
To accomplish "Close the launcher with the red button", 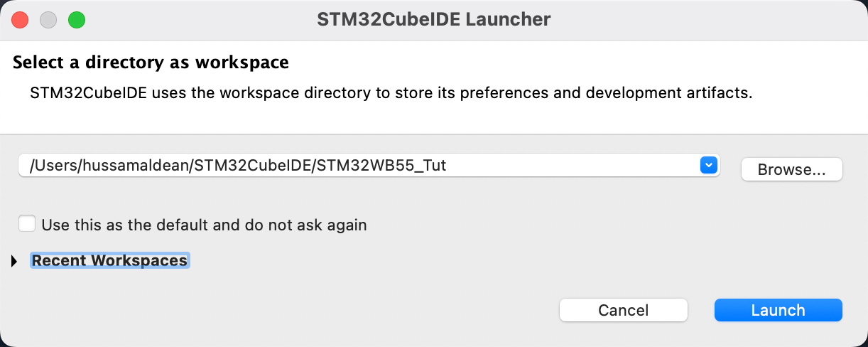I will (x=20, y=19).
